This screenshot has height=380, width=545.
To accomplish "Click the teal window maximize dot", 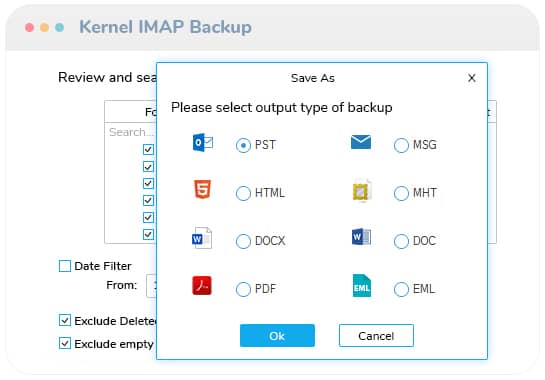I will coord(59,27).
